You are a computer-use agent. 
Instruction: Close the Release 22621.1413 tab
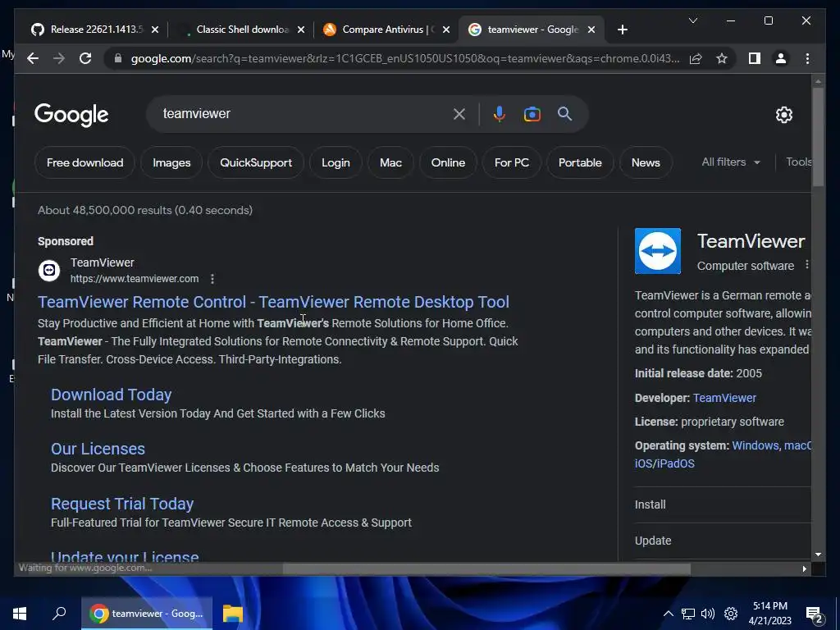[x=155, y=30]
